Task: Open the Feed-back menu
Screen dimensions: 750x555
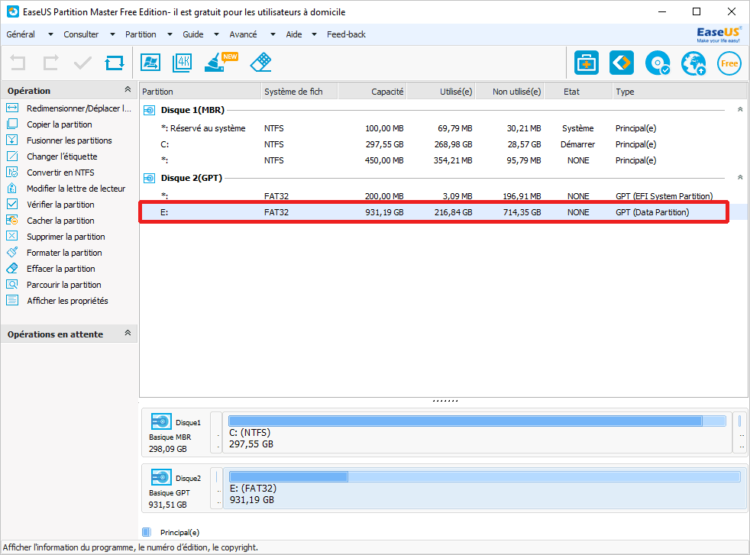Action: click(x=346, y=34)
